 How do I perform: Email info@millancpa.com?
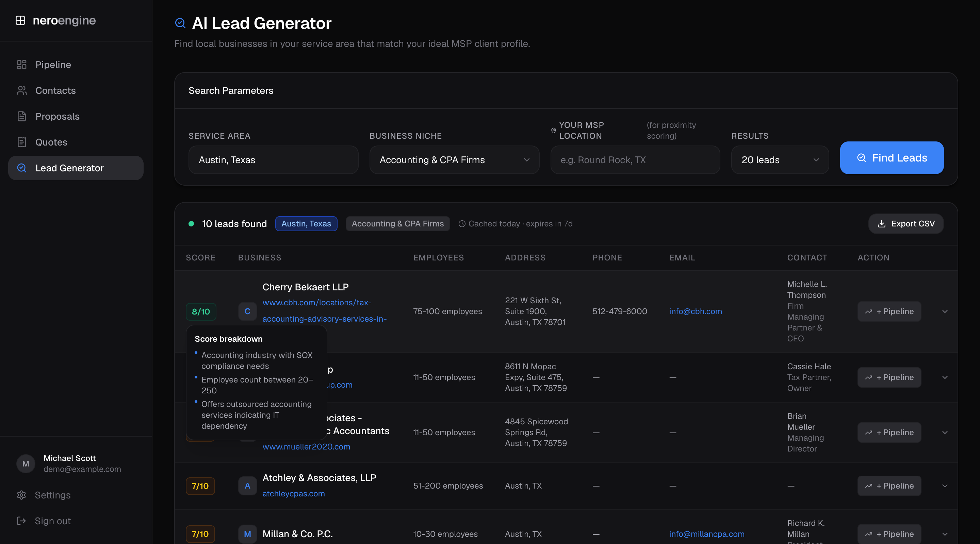706,534
